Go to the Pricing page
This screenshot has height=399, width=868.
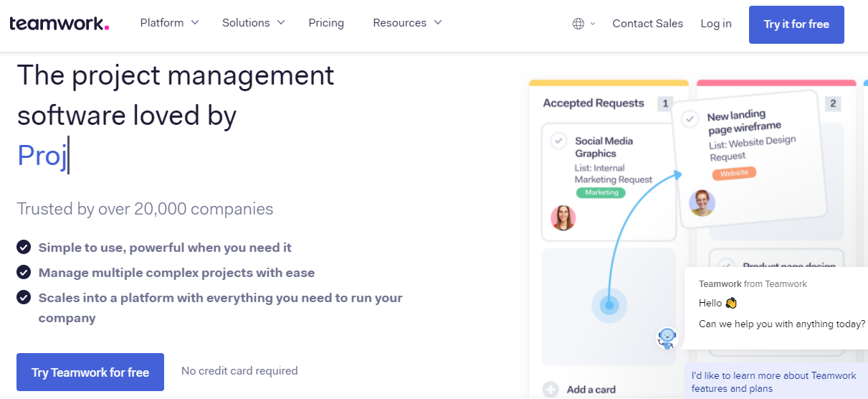(x=326, y=23)
